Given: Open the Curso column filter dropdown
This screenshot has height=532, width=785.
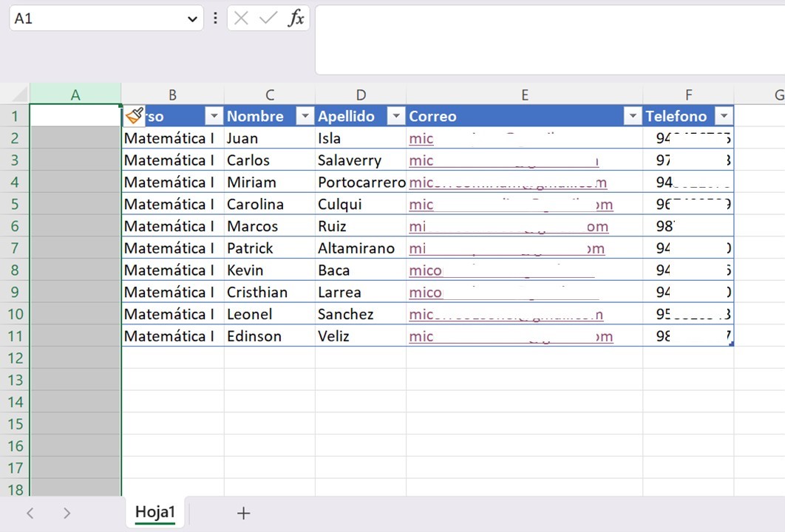Looking at the screenshot, I should tap(214, 116).
